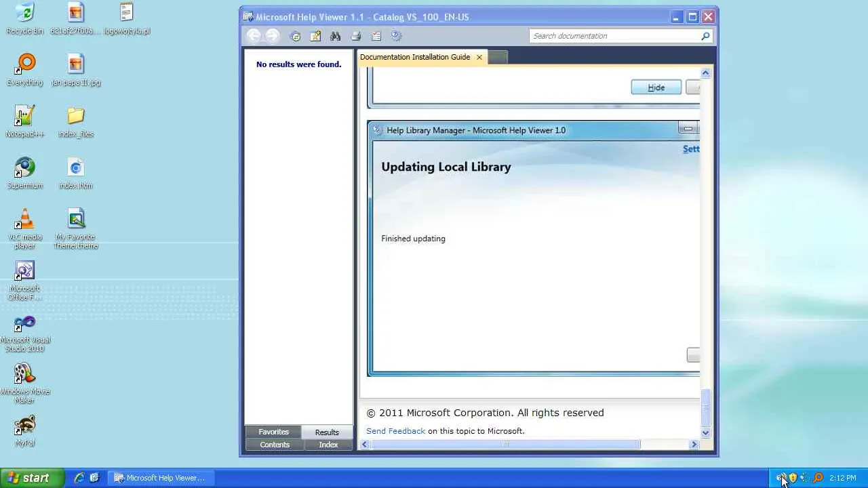
Task: Open Viewer Options from the toolbar icon
Action: (376, 37)
